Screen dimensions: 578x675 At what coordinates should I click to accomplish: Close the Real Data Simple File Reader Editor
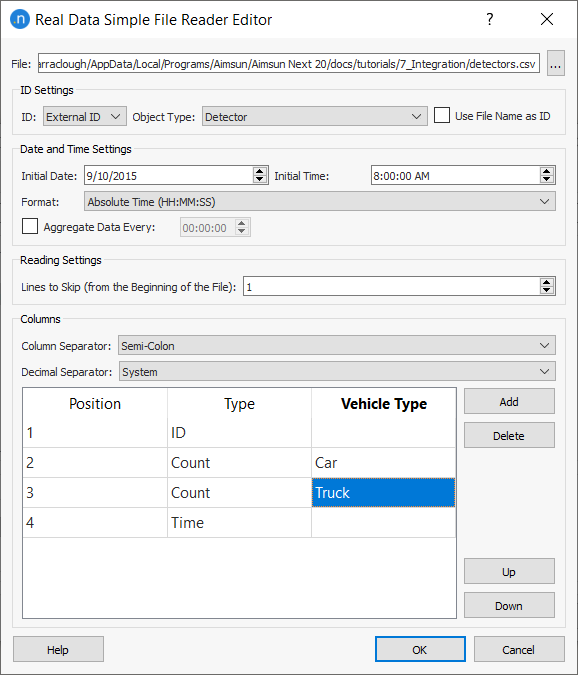(x=547, y=19)
